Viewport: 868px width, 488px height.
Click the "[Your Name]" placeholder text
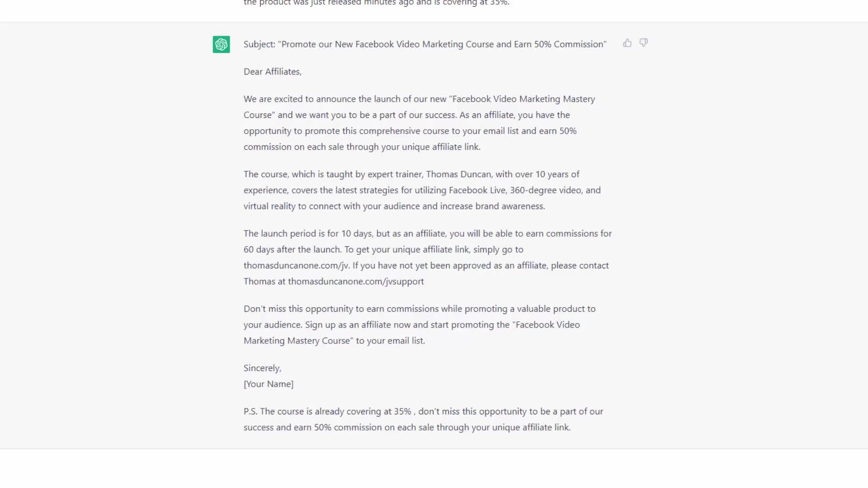pos(269,384)
